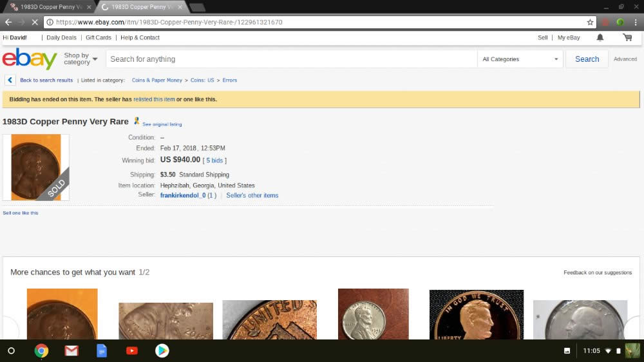Close the first browser tab
The width and height of the screenshot is (644, 362).
coord(89,7)
